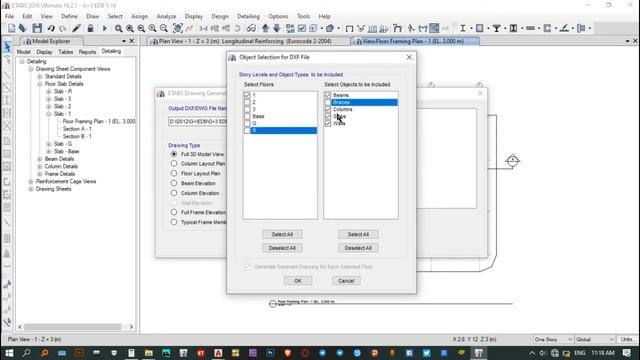Image resolution: width=640 pixels, height=360 pixels.
Task: Switch to the Reports tab in Model Explorer
Action: (87, 52)
